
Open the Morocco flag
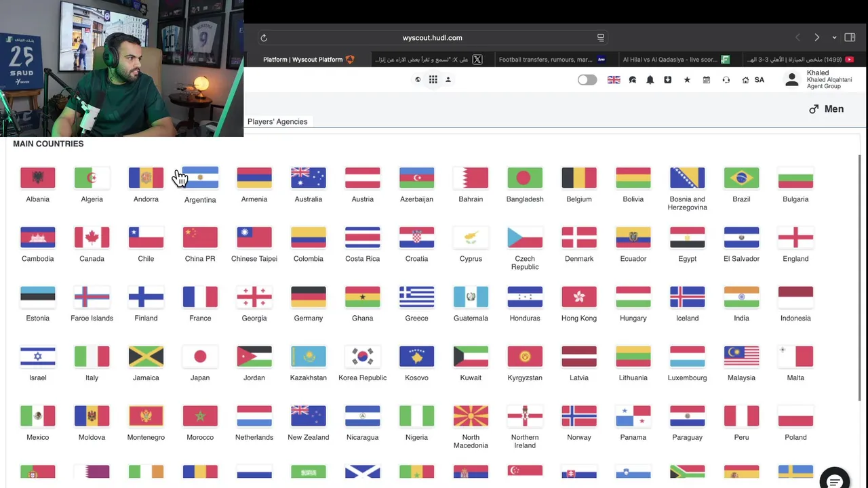tap(200, 416)
